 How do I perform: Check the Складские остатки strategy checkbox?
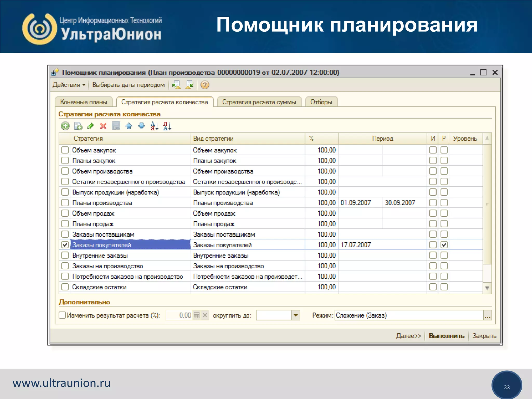(x=65, y=287)
